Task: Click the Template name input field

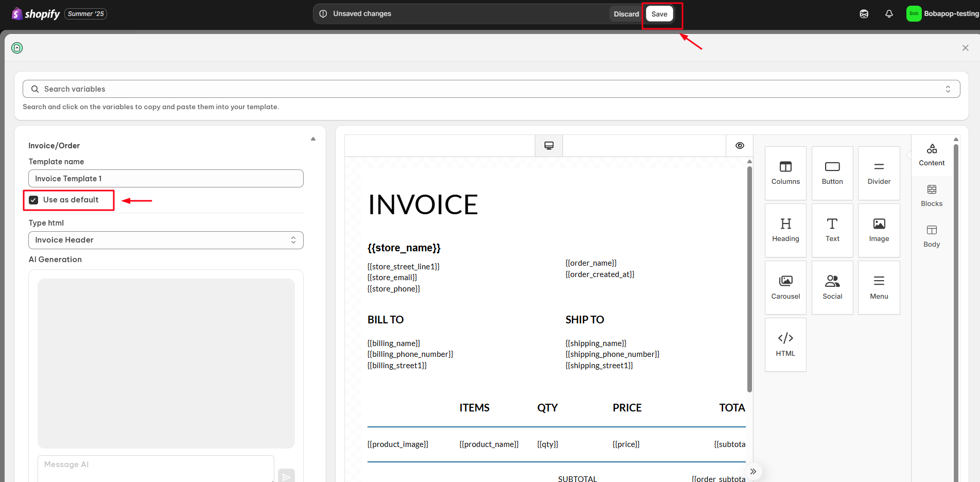Action: tap(166, 179)
